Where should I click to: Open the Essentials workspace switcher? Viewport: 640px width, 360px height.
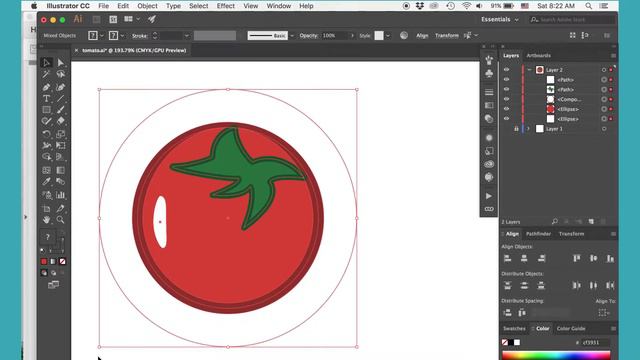(x=500, y=19)
